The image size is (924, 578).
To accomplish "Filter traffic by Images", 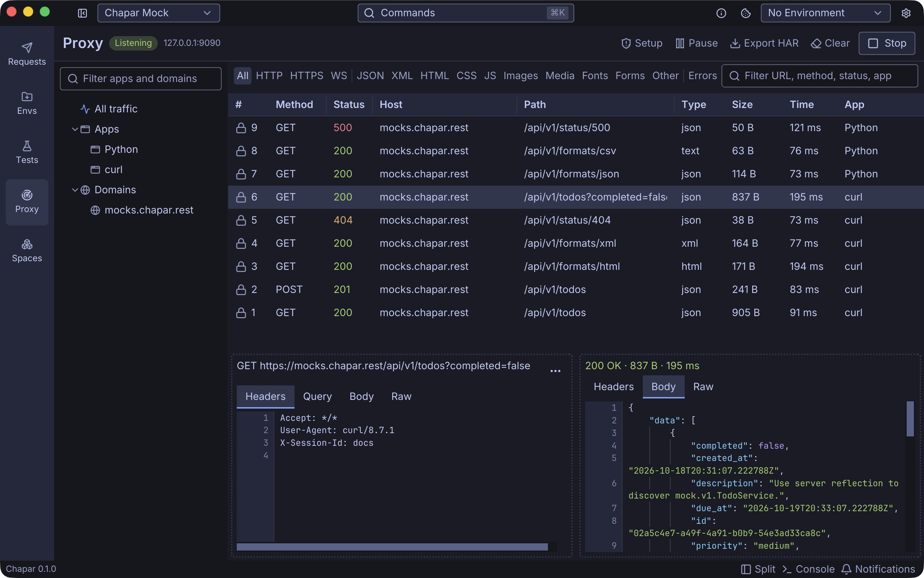I will (520, 76).
